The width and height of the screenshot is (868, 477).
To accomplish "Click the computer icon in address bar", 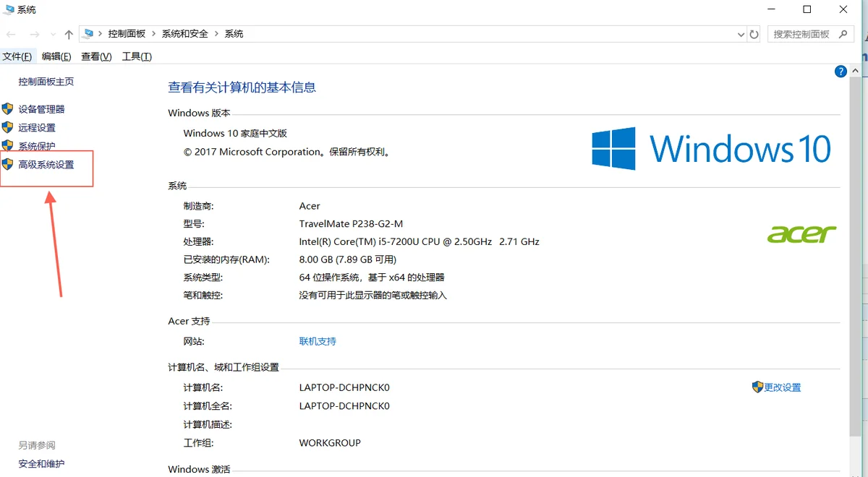I will [x=89, y=33].
